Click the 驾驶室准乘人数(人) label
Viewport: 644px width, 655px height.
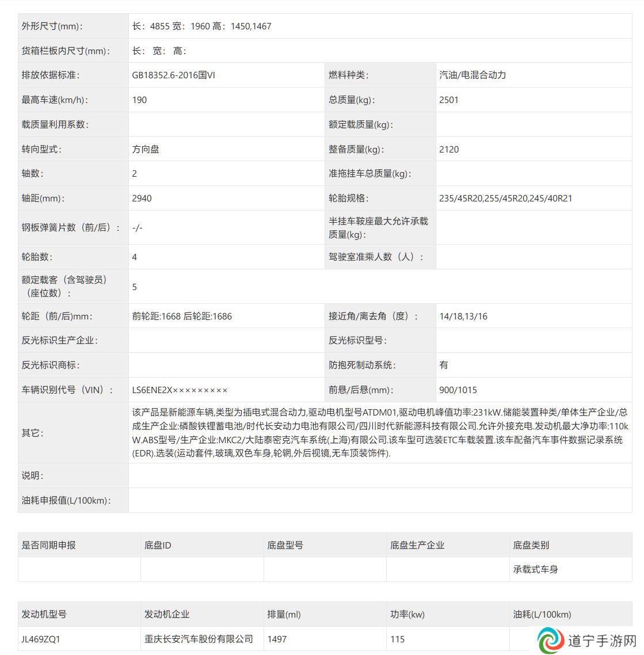click(x=376, y=257)
